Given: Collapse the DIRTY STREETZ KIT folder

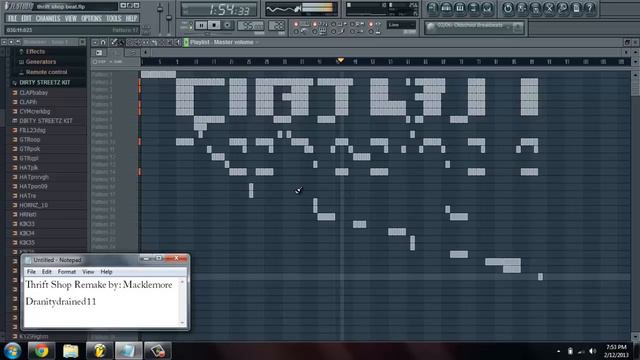Looking at the screenshot, I should click(x=44, y=82).
